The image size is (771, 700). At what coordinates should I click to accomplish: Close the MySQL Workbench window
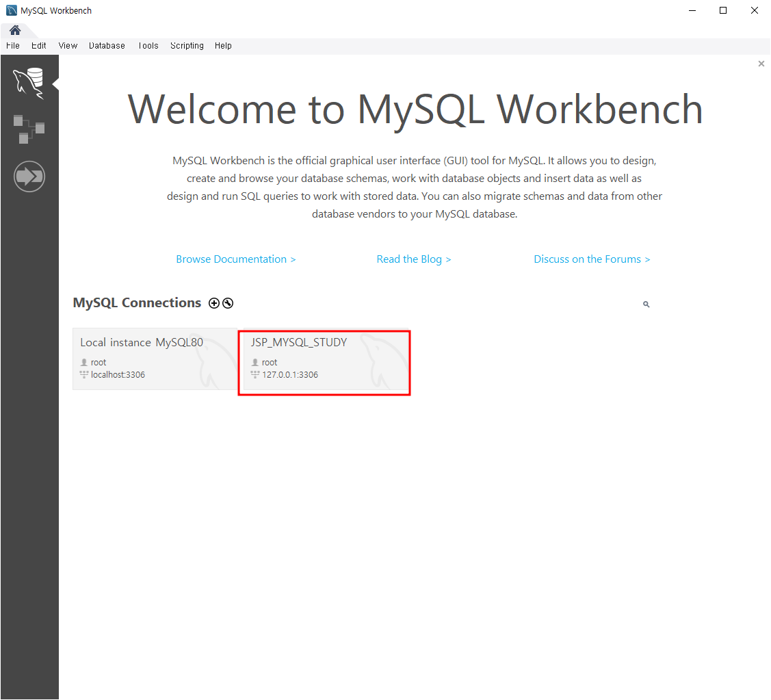point(755,10)
